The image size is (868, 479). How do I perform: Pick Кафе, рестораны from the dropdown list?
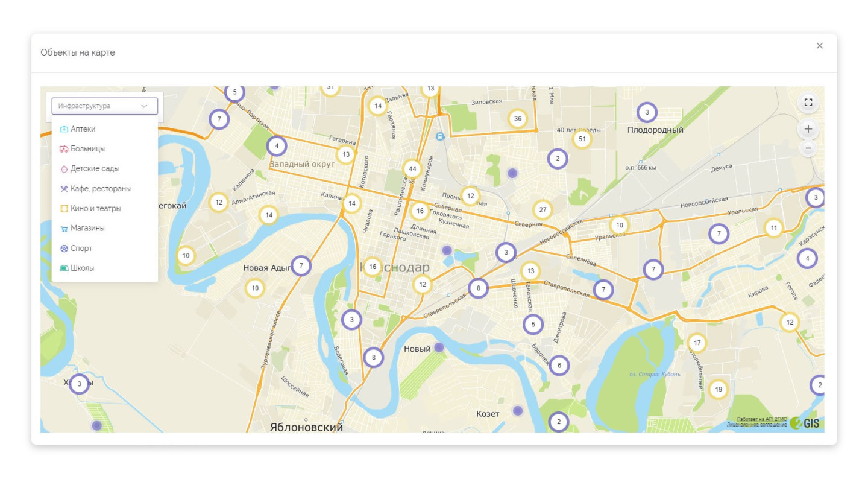101,189
